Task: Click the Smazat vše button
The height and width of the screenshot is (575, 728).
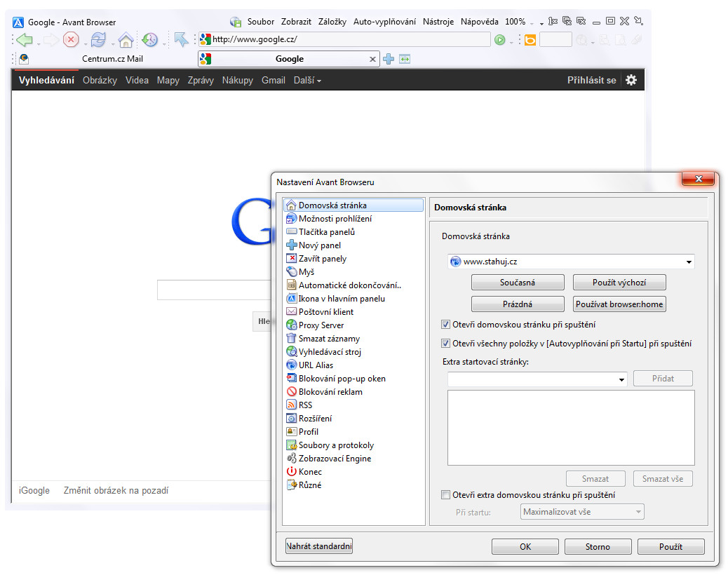Action: 663,479
